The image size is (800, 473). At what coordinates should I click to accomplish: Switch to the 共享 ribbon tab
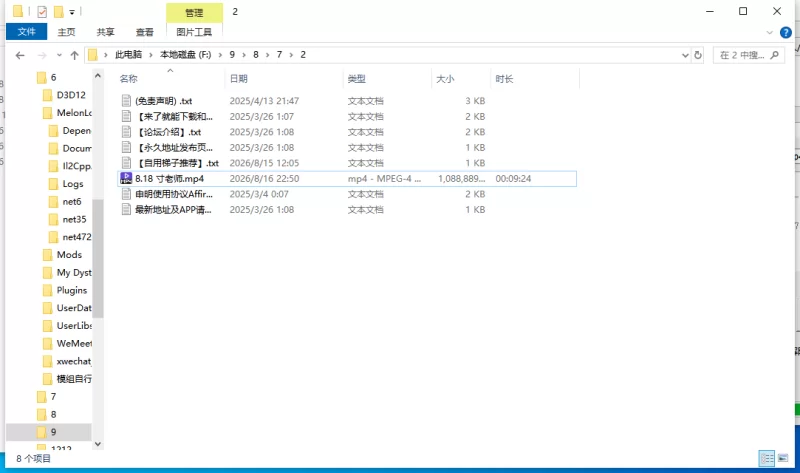[x=106, y=32]
